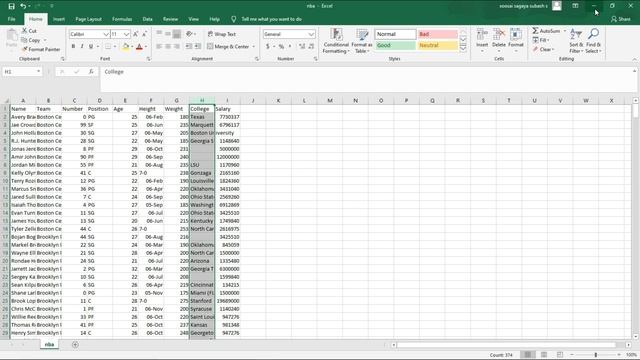Activate the Format Painter
The height and width of the screenshot is (360, 640).
click(x=41, y=49)
